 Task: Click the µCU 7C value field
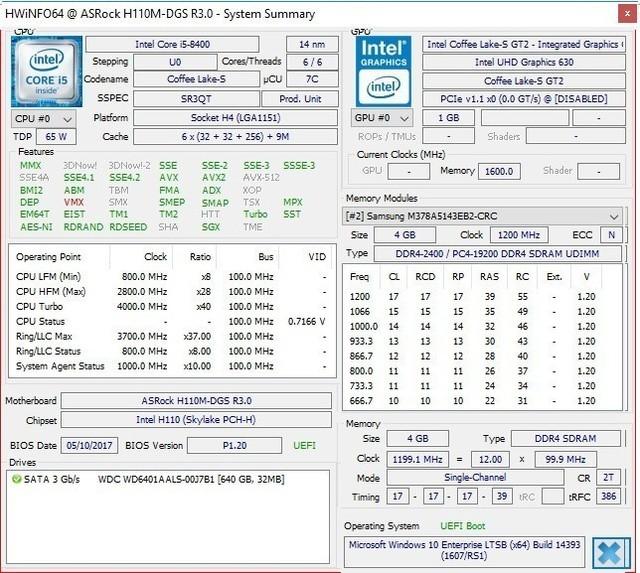click(x=312, y=79)
